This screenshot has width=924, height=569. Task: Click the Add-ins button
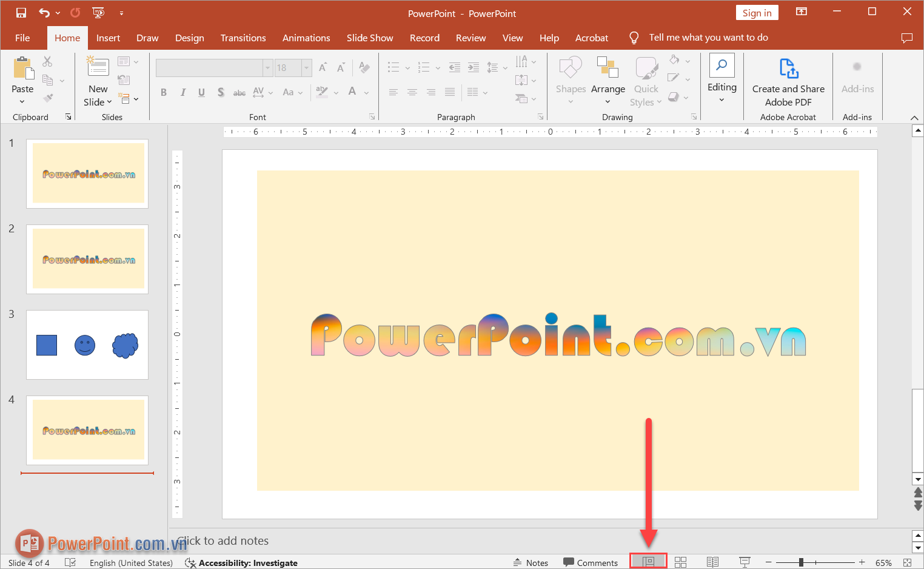(x=857, y=77)
